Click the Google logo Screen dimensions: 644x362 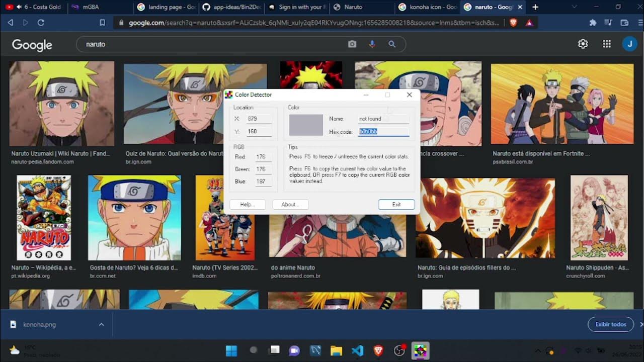pos(32,45)
